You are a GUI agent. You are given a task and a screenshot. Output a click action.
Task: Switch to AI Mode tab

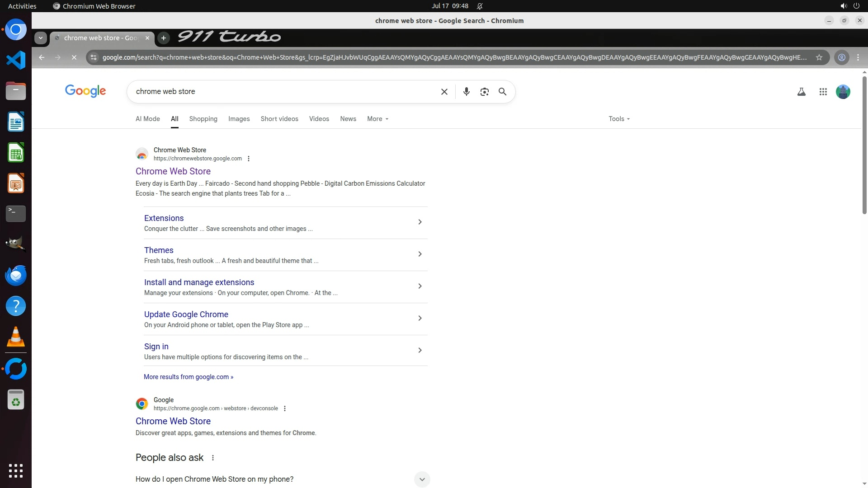(x=147, y=119)
